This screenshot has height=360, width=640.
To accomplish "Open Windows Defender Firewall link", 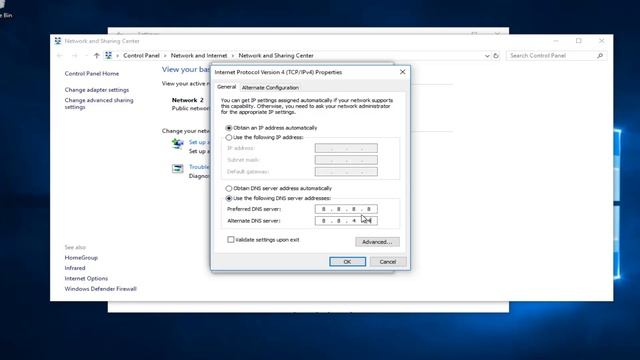I will pos(100,289).
